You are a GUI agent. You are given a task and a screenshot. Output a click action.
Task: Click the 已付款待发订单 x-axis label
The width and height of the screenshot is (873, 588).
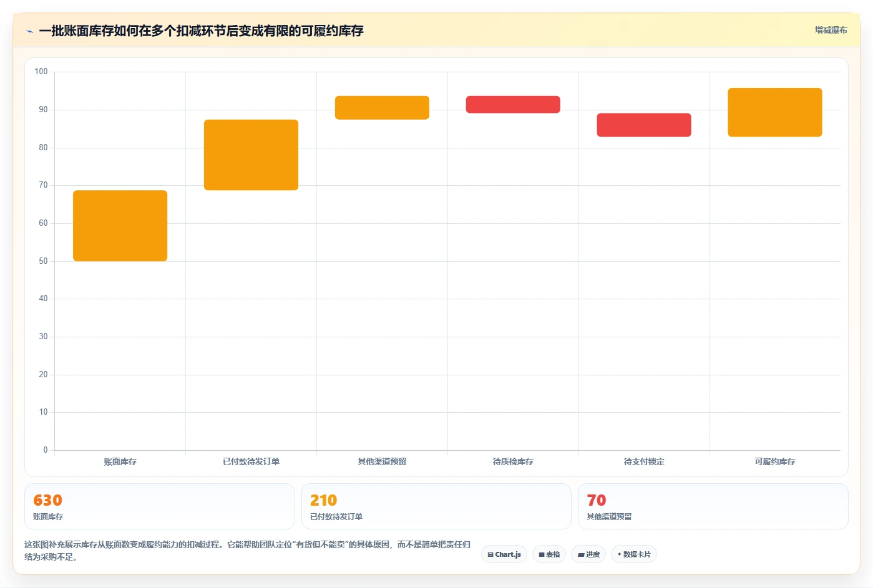click(251, 461)
